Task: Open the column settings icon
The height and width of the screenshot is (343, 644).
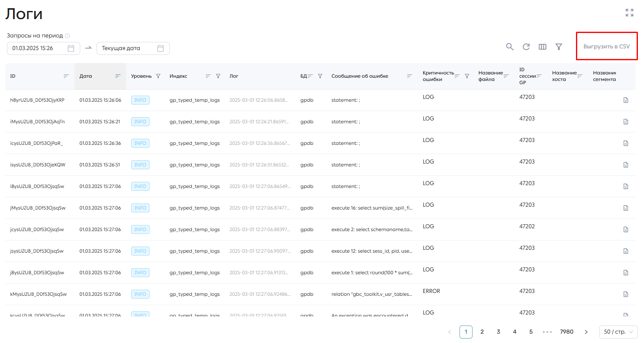Action: (x=543, y=47)
